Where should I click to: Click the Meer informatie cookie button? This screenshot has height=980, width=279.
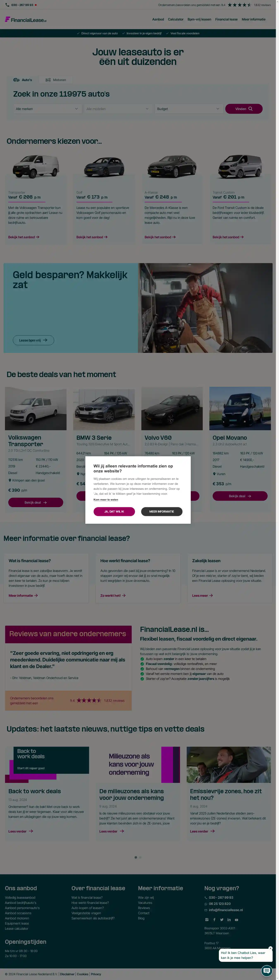[x=162, y=511]
